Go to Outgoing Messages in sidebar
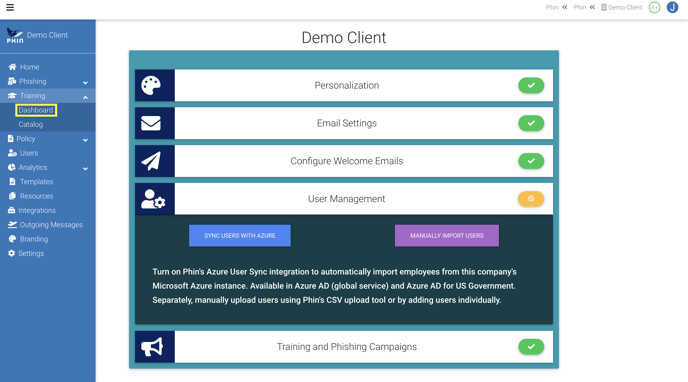This screenshot has height=382, width=688. (47, 225)
